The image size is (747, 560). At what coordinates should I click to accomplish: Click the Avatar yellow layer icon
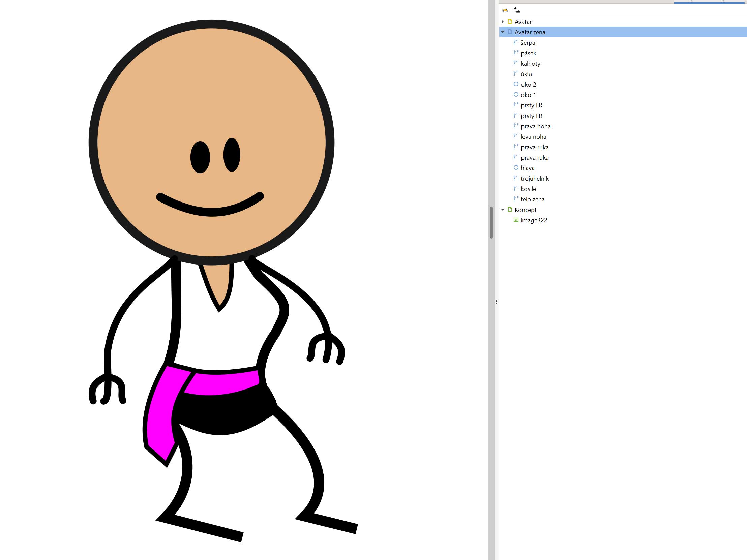[510, 22]
